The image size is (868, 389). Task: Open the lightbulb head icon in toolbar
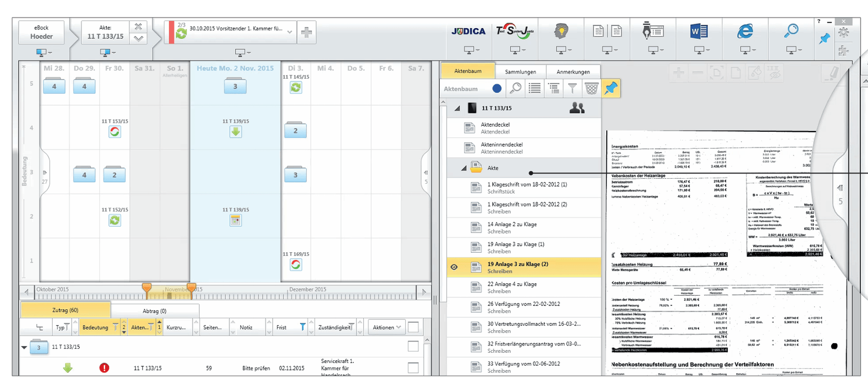coord(560,32)
